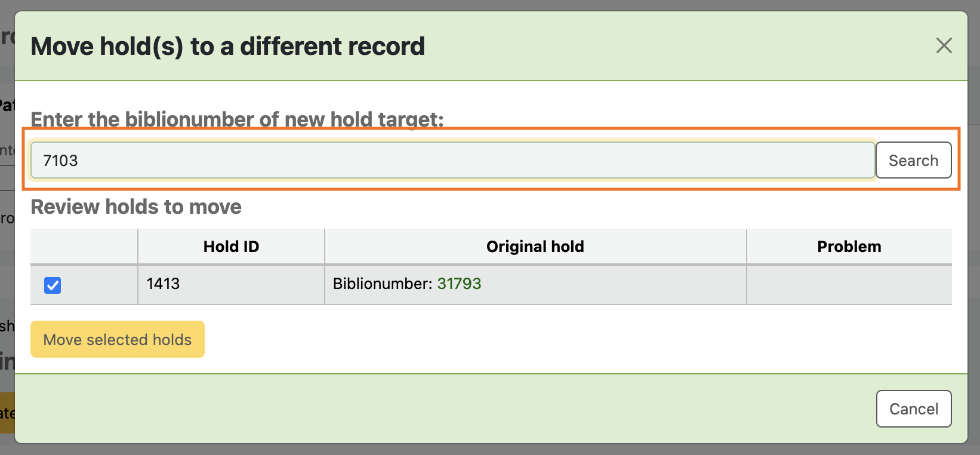Cancel the move holds dialog
980x455 pixels.
click(913, 409)
